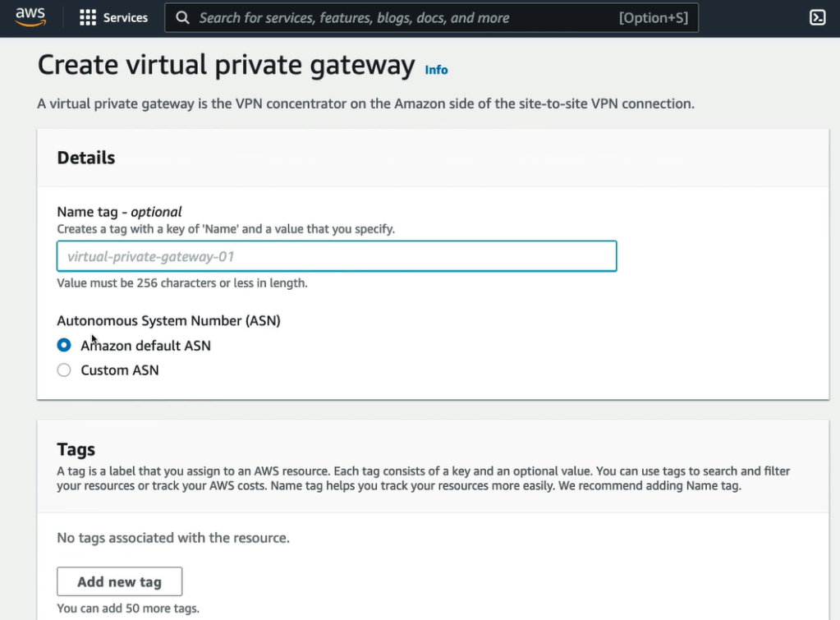Viewport: 840px width, 620px height.
Task: Click the search magnifier icon
Action: [x=183, y=18]
